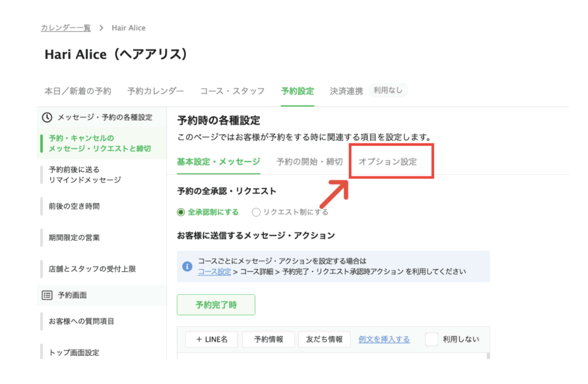The image size is (588, 384).
Task: Go to コース・スタッフ tab
Action: (232, 91)
